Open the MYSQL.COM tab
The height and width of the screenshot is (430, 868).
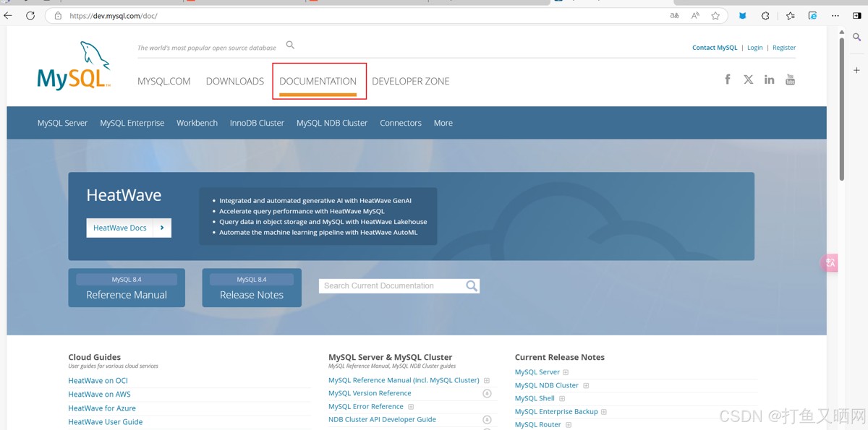[164, 81]
